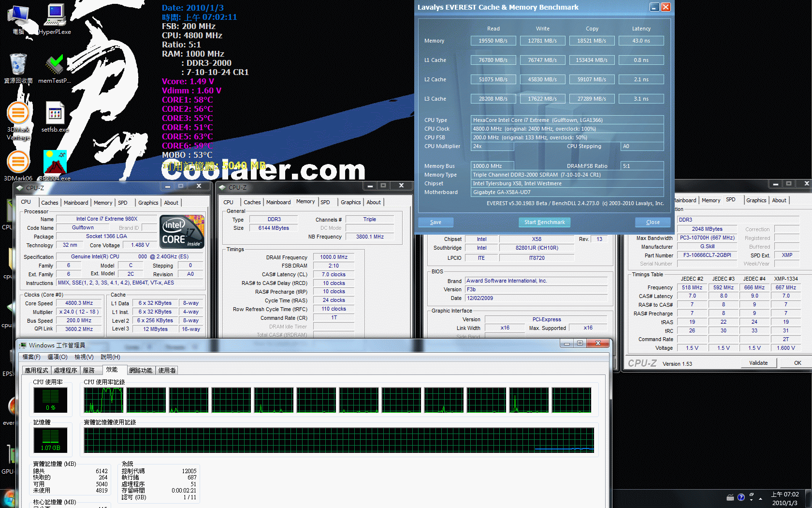The height and width of the screenshot is (508, 812).
Task: Click the BIOS Version F3b field
Action: click(536, 289)
